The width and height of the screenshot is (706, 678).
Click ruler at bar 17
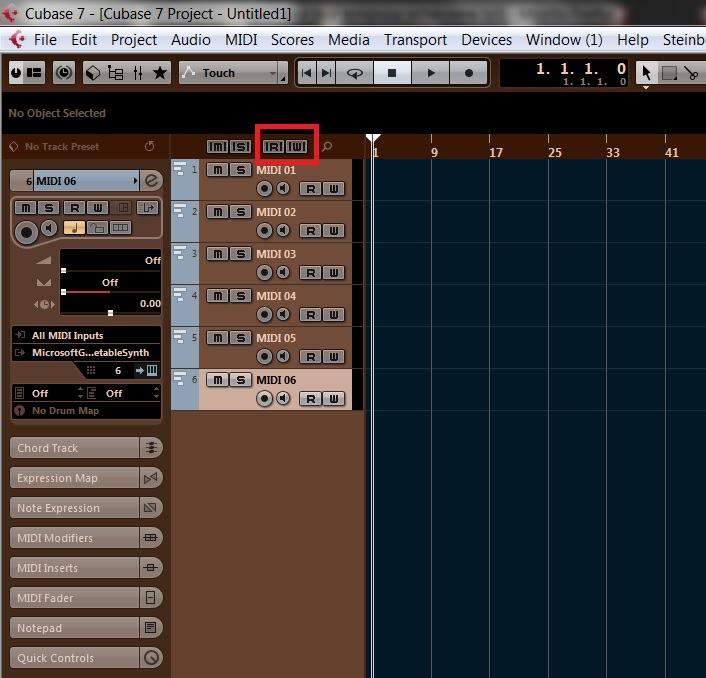pos(495,152)
